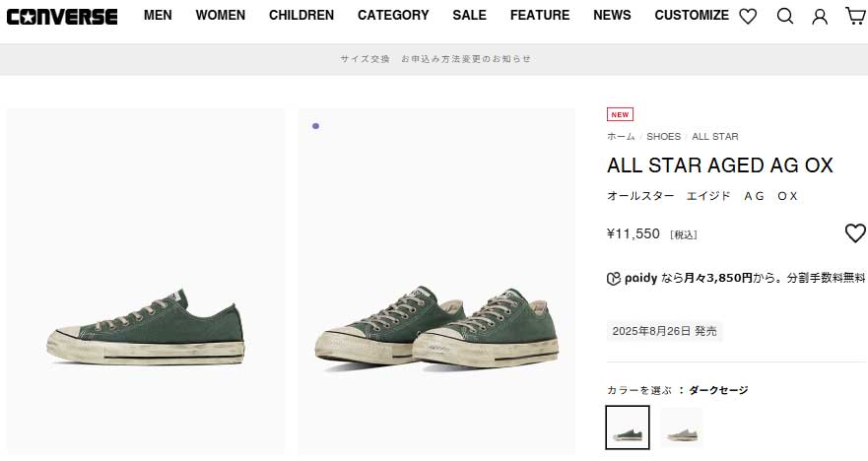Expand the CHILDREN menu
The image size is (868, 461).
point(301,16)
